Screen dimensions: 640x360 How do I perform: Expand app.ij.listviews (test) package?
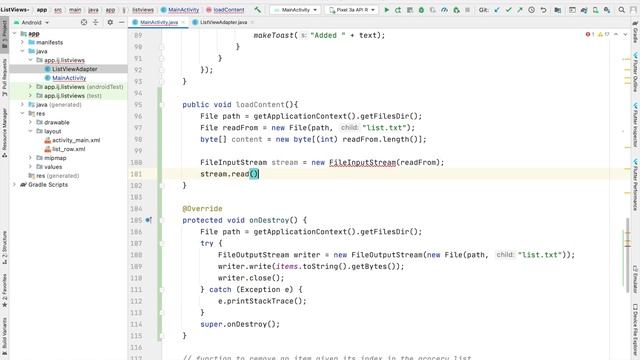tap(30, 96)
